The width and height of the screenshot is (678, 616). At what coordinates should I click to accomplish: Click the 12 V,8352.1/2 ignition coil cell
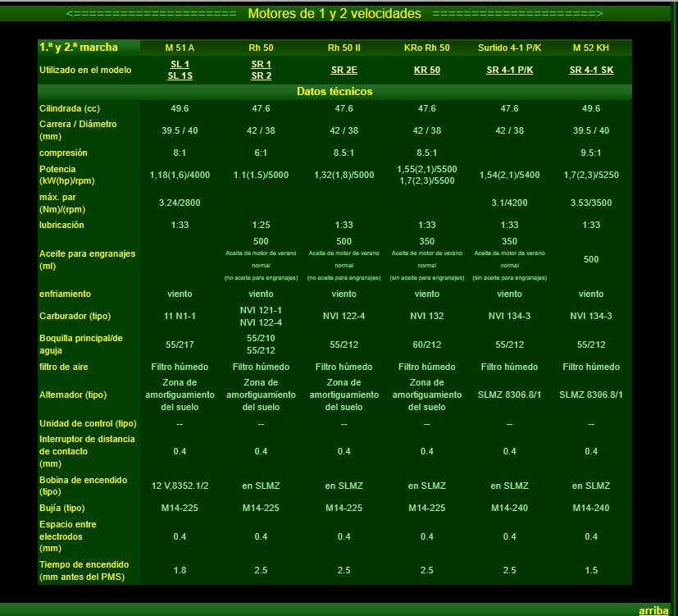(180, 486)
